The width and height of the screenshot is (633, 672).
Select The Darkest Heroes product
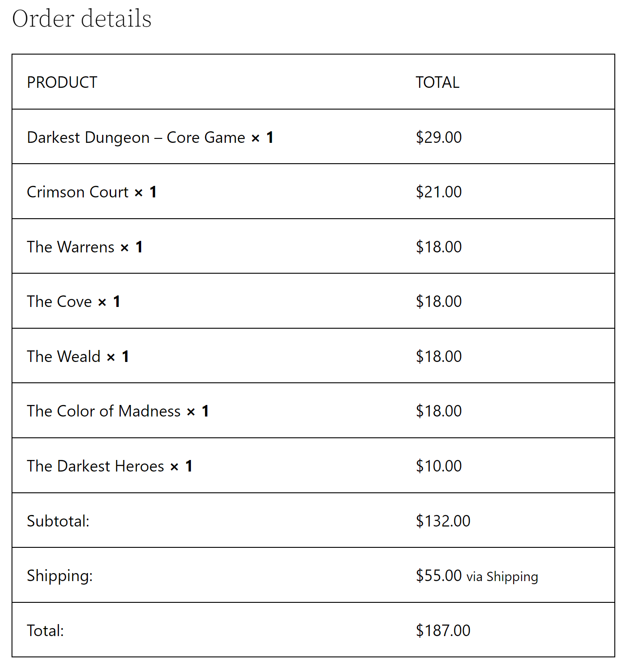point(95,466)
